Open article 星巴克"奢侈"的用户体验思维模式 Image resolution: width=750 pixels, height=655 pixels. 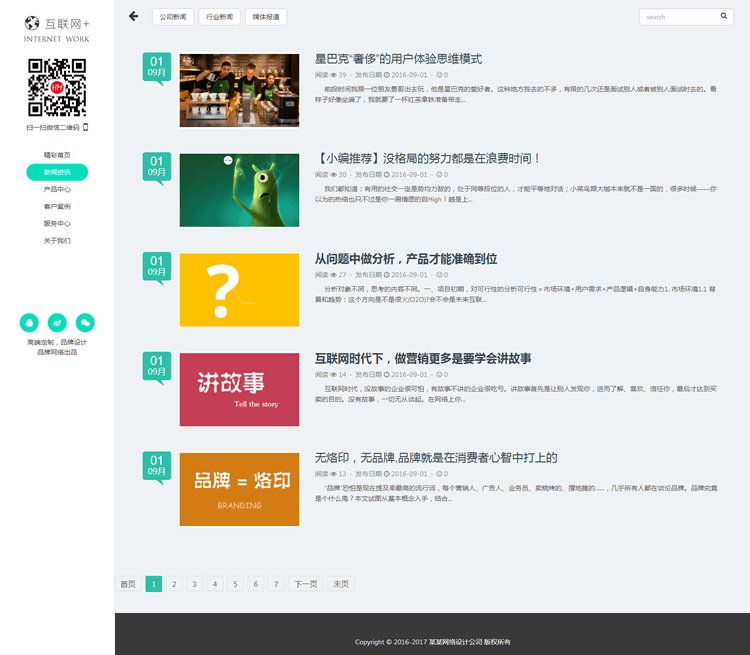398,59
